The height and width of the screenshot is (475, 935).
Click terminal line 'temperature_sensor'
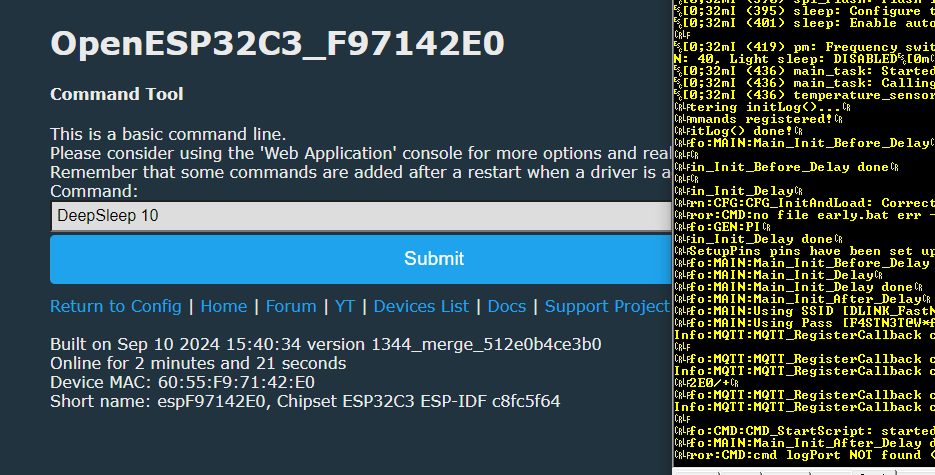[x=804, y=95]
